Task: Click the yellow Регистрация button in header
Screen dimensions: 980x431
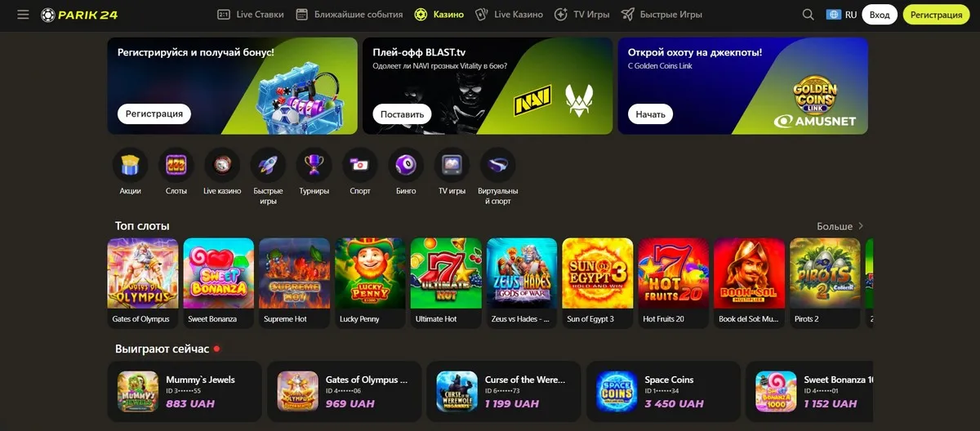Action: pyautogui.click(x=936, y=15)
